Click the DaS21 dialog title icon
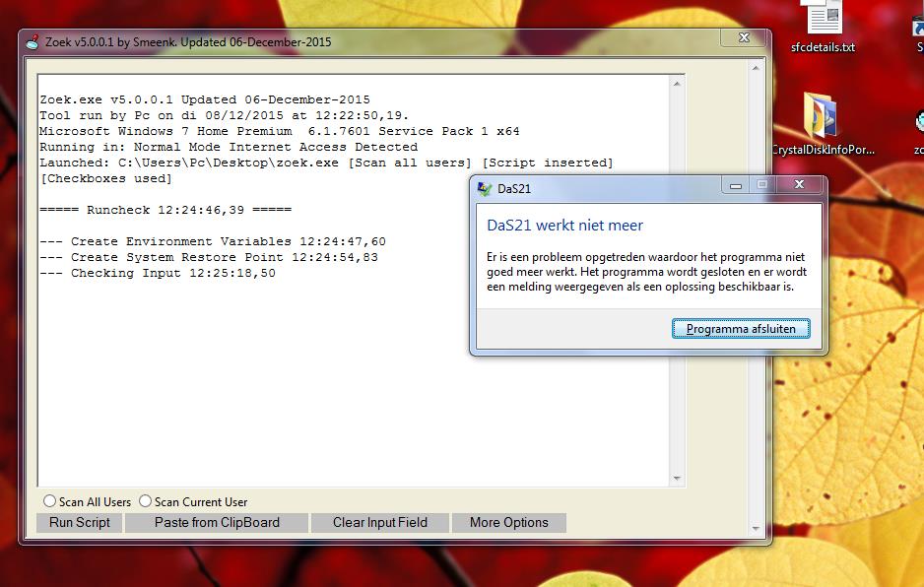The width and height of the screenshot is (924, 587). pyautogui.click(x=485, y=188)
